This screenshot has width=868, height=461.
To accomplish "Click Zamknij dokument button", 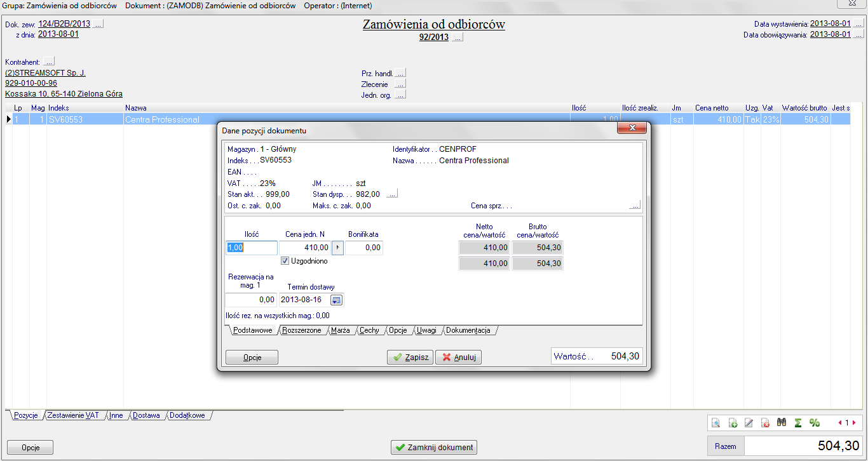I will point(434,447).
